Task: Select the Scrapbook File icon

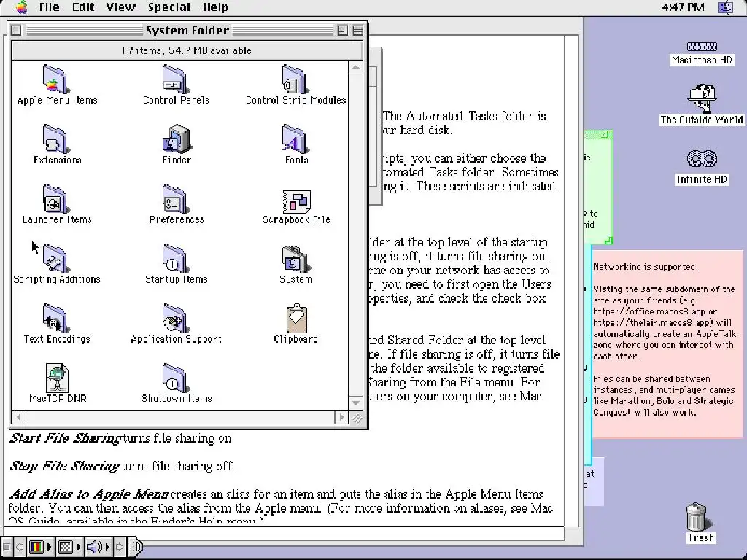Action: pos(296,201)
